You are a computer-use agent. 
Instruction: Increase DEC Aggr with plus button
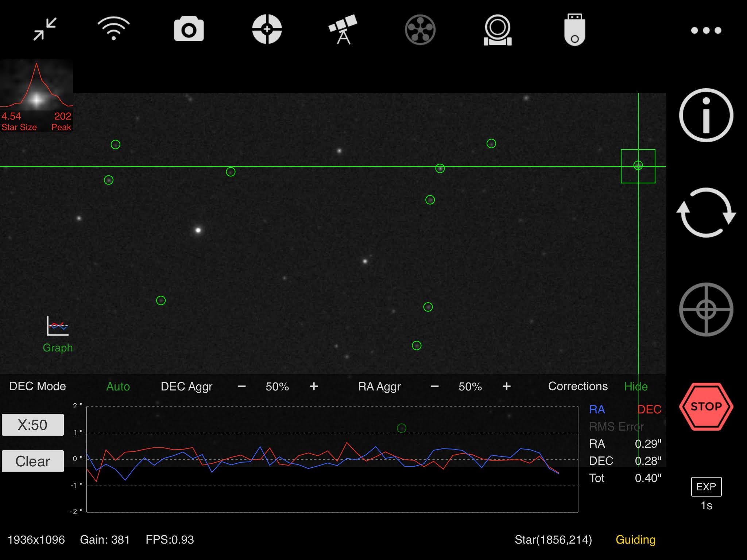point(314,386)
